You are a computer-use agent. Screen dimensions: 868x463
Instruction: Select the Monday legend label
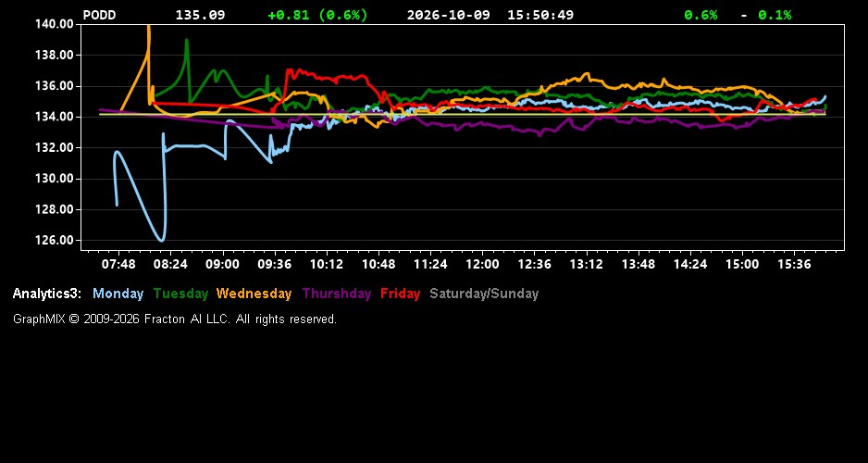(x=118, y=294)
